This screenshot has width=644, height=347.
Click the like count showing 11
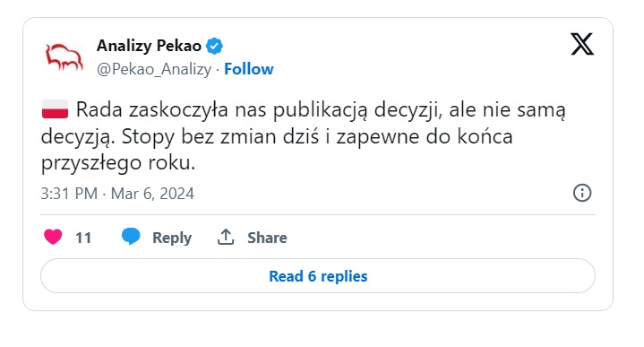tap(83, 238)
